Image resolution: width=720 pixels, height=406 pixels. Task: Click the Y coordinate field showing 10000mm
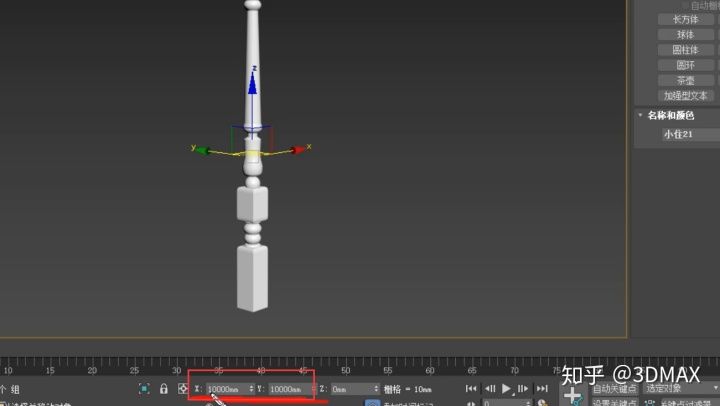click(290, 389)
